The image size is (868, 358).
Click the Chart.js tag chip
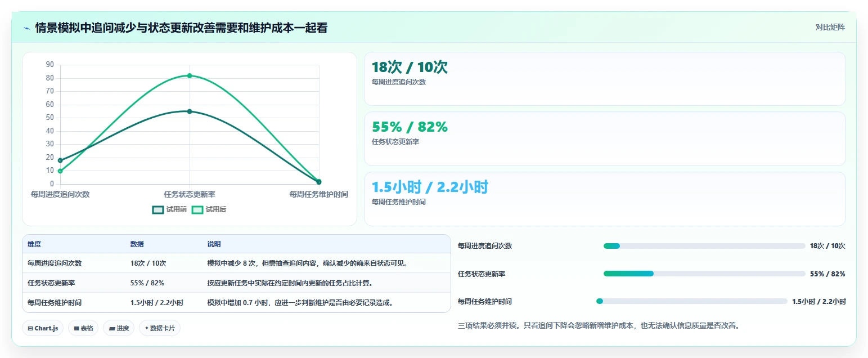[x=43, y=328]
